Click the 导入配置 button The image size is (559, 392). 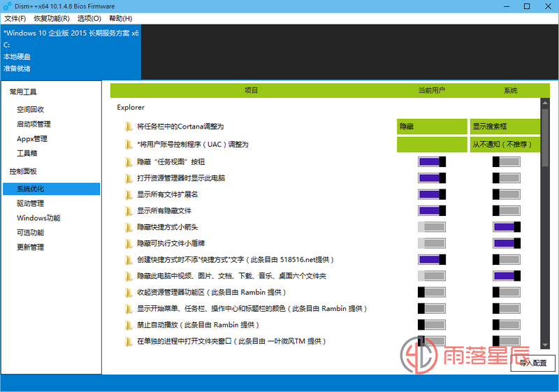pyautogui.click(x=533, y=363)
